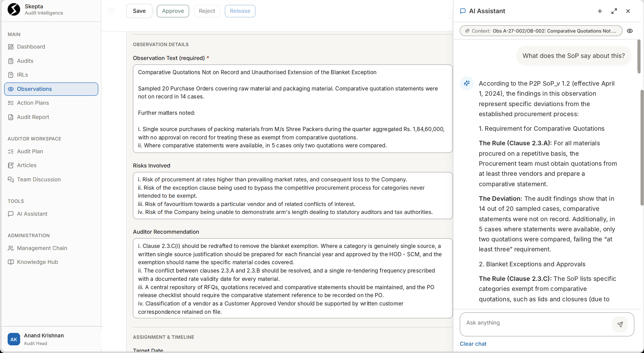644x353 pixels.
Task: Click the AI Assistant header chat icon
Action: click(x=463, y=11)
